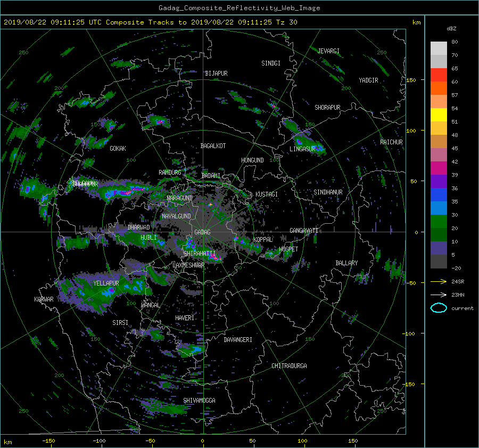Select the light gray 80 dBZ color swatch
This screenshot has width=479, height=448.
pos(439,48)
